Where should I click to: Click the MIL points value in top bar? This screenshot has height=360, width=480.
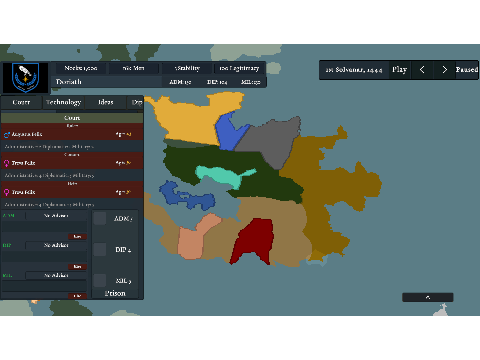(251, 82)
